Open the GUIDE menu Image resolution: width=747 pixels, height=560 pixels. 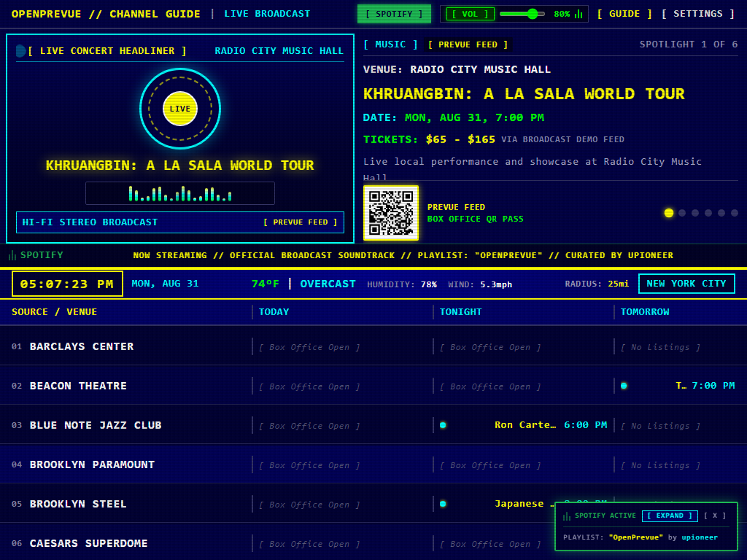(624, 14)
